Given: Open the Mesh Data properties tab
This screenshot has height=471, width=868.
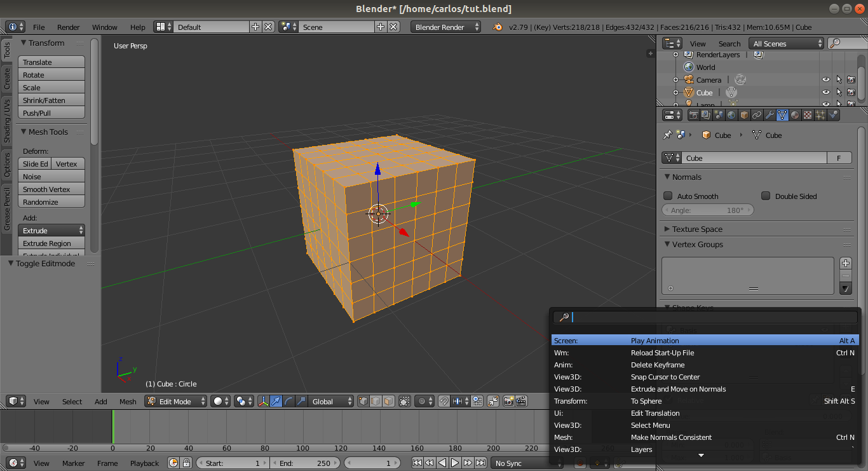Looking at the screenshot, I should (x=782, y=115).
